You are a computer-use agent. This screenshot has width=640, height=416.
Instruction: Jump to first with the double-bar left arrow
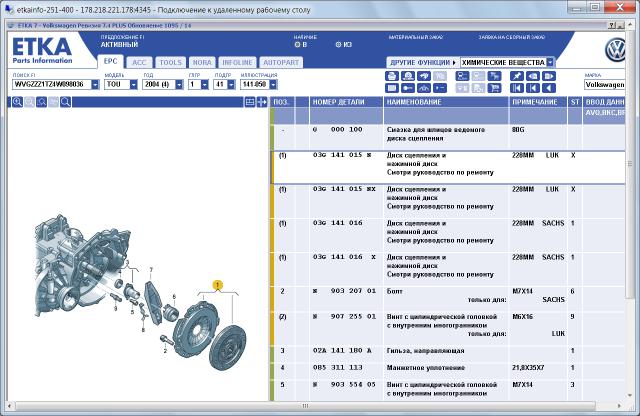pos(516,88)
